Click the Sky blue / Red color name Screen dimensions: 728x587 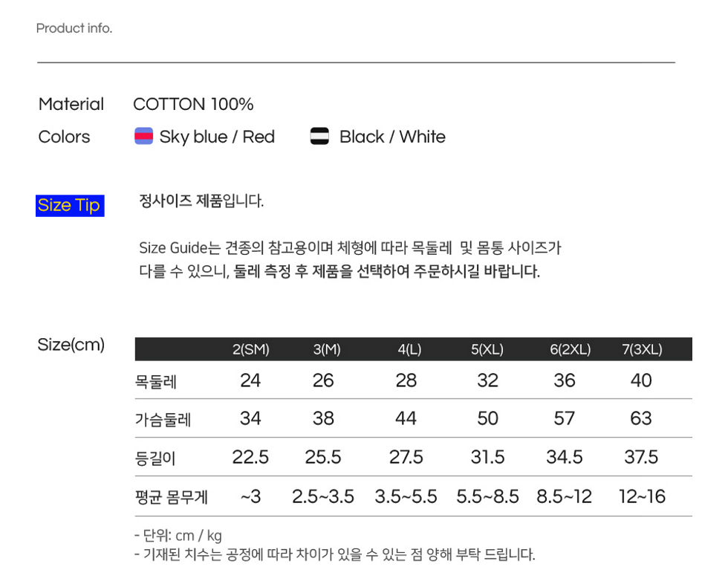point(217,137)
